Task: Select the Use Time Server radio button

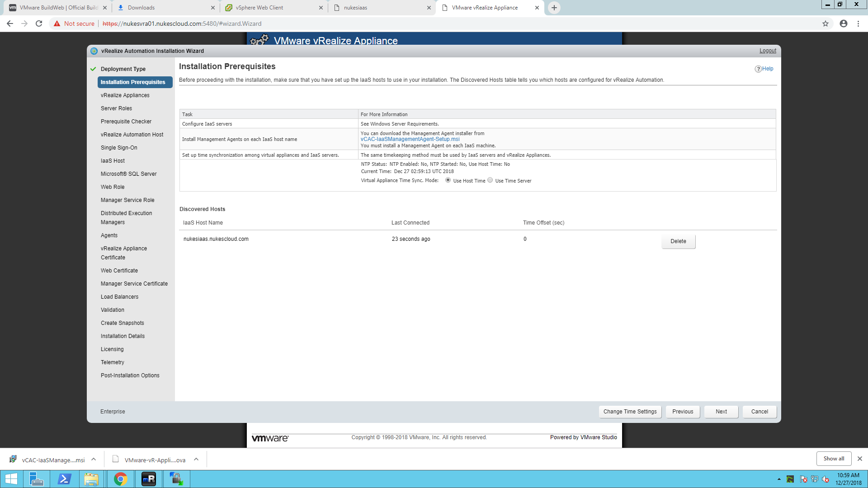Action: click(490, 180)
